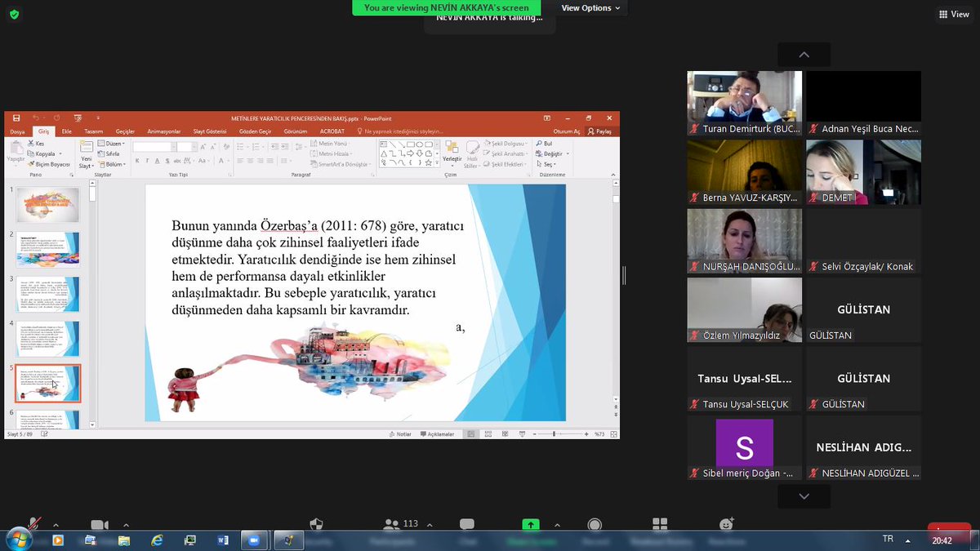The image size is (980, 551).
Task: Adjust the PowerPoint zoom slider
Action: coord(559,434)
